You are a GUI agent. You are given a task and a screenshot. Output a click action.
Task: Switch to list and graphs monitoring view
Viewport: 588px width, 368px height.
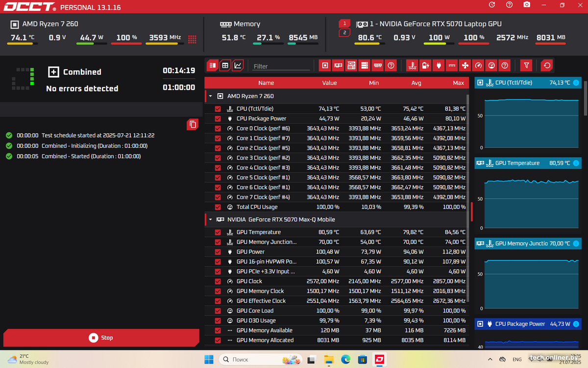[212, 65]
